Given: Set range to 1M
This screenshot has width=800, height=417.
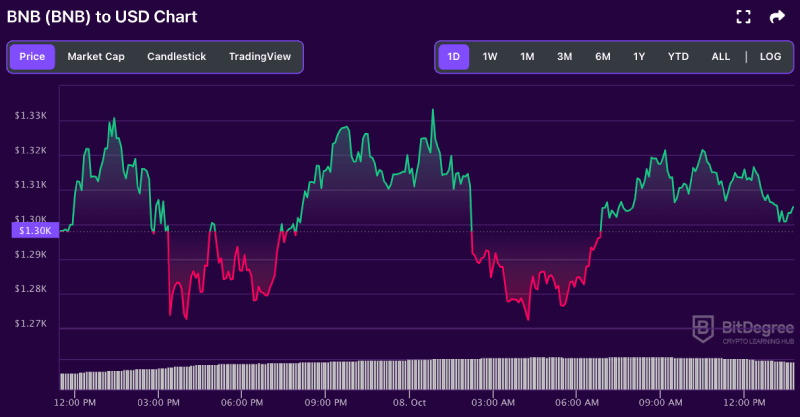Looking at the screenshot, I should point(527,57).
